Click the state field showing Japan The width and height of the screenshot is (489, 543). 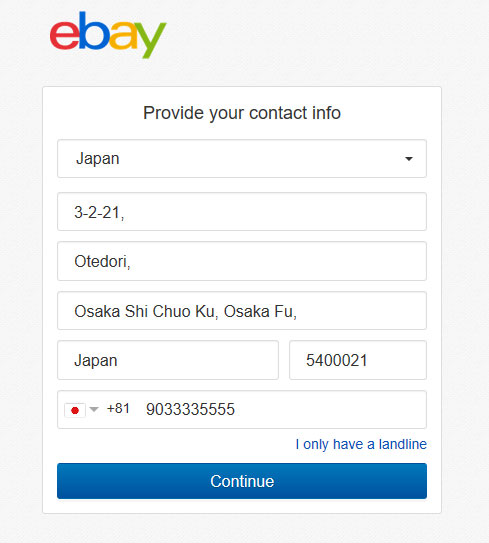(x=168, y=360)
